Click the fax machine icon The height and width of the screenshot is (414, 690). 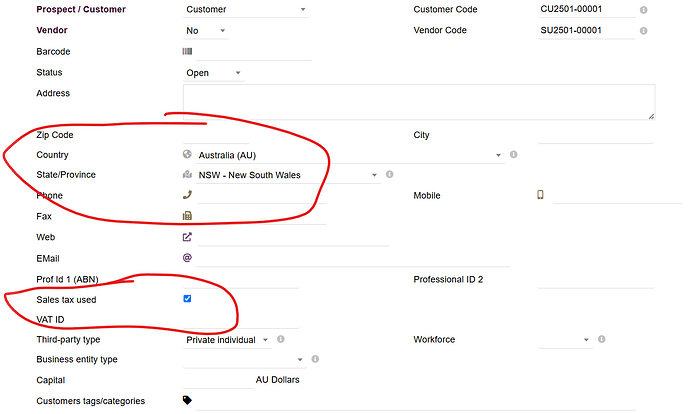tap(187, 216)
